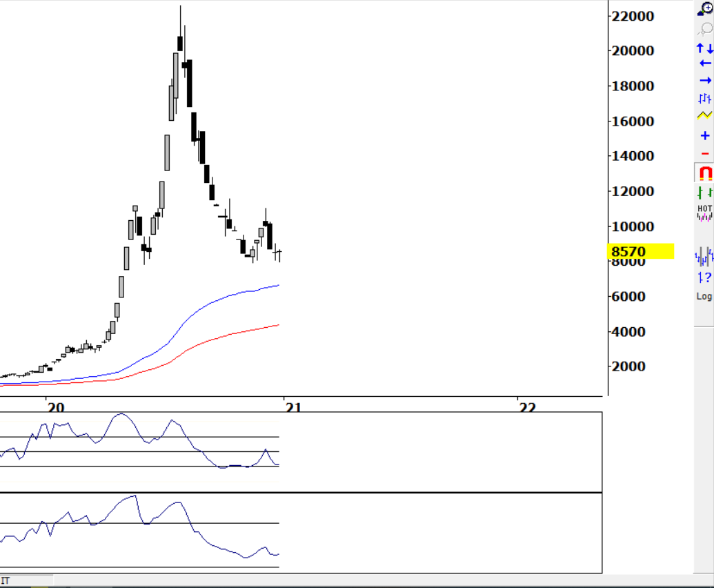This screenshot has width=714, height=588.
Task: Click the greyed-out zoom-out magnifier
Action: tap(705, 29)
